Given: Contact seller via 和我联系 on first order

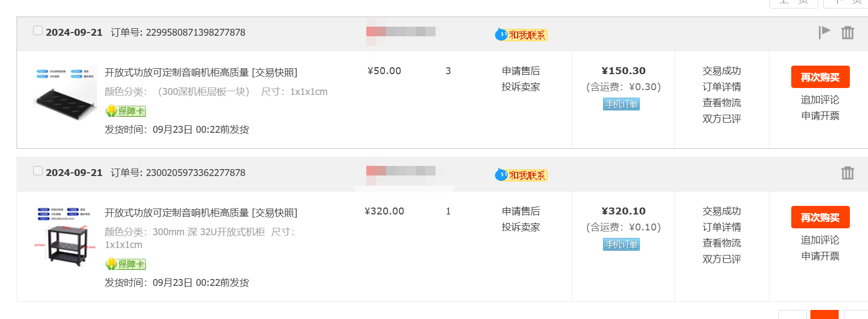Looking at the screenshot, I should 521,35.
